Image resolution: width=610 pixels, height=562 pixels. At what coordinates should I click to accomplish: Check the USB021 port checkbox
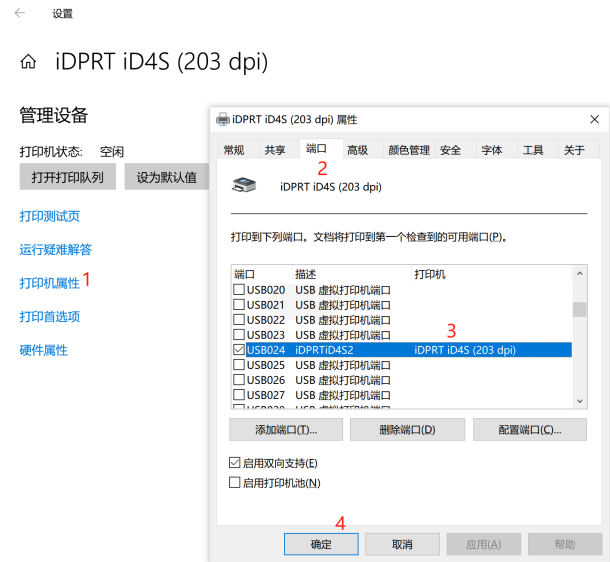pyautogui.click(x=238, y=304)
